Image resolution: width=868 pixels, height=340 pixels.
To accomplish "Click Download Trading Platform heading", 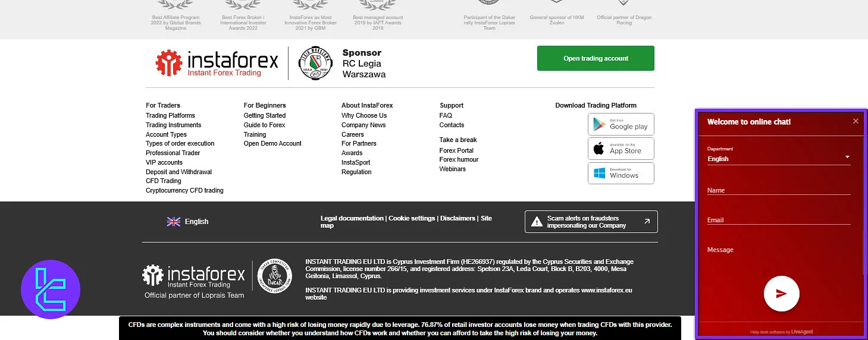I will [x=596, y=105].
